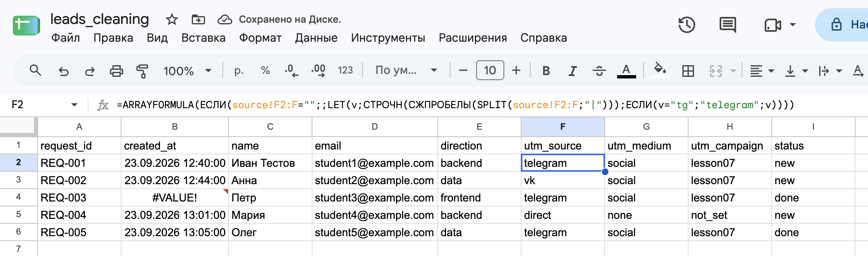Check the cloud save status icon
The height and width of the screenshot is (256, 868).
(225, 19)
